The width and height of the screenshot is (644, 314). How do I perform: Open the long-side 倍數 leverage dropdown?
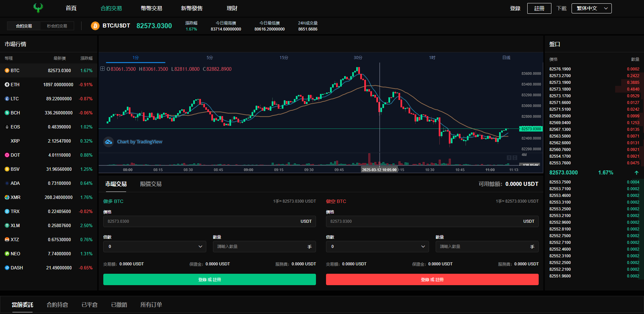coord(155,247)
